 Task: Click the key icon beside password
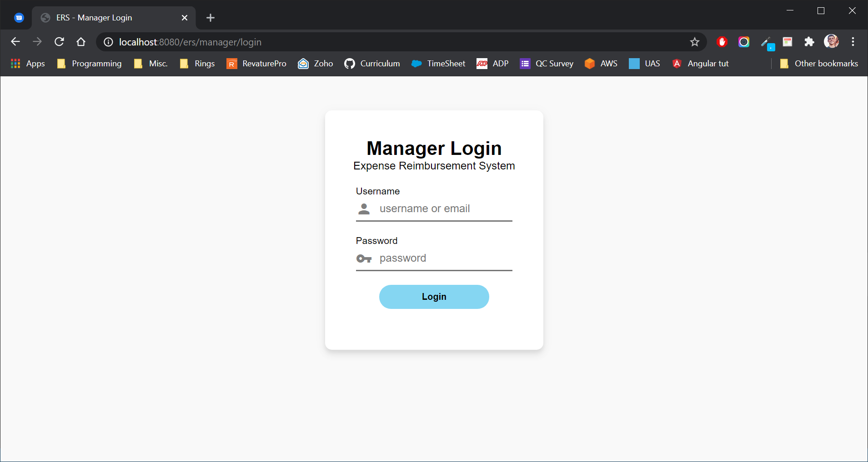point(364,258)
